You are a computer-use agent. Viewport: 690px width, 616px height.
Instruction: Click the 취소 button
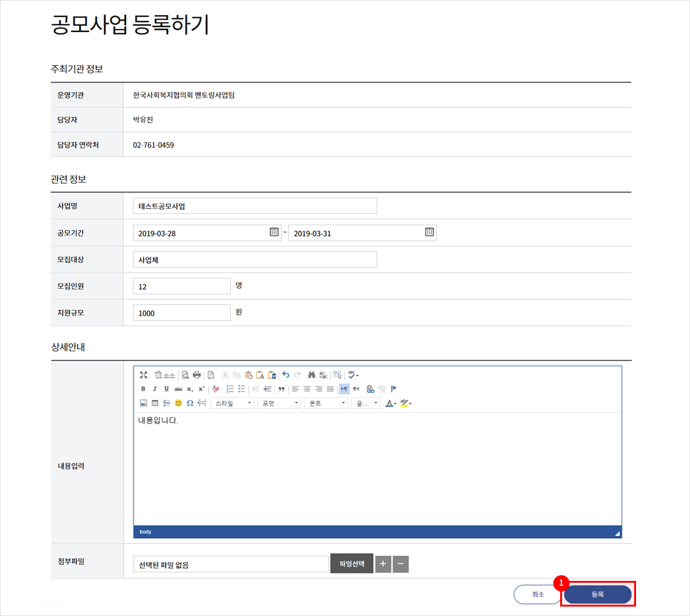[538, 595]
